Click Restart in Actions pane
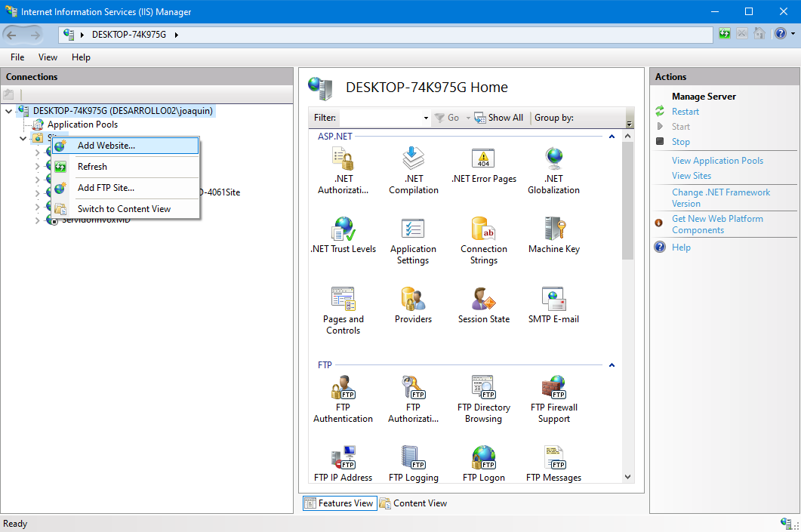801x532 pixels. 685,111
